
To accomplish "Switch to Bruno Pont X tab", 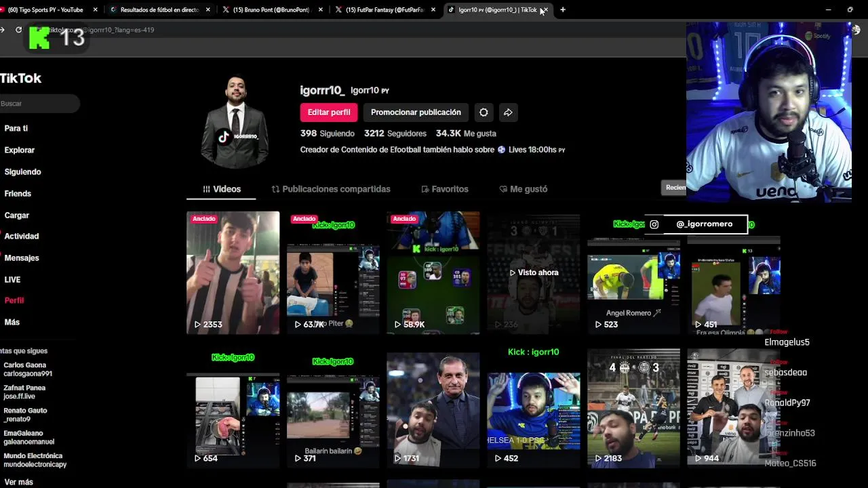I will (x=271, y=9).
